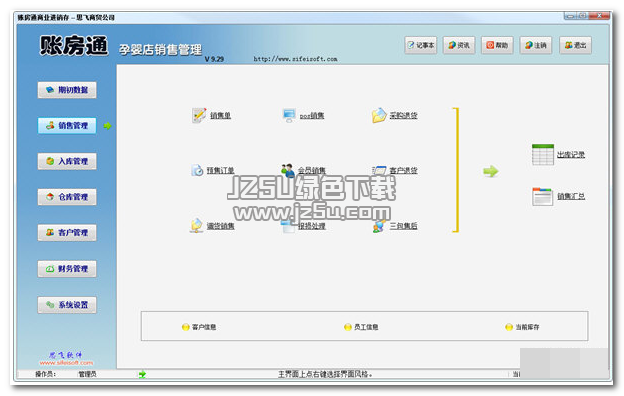Open 员工信息 in the bottom panel
The height and width of the screenshot is (396, 624).
366,327
